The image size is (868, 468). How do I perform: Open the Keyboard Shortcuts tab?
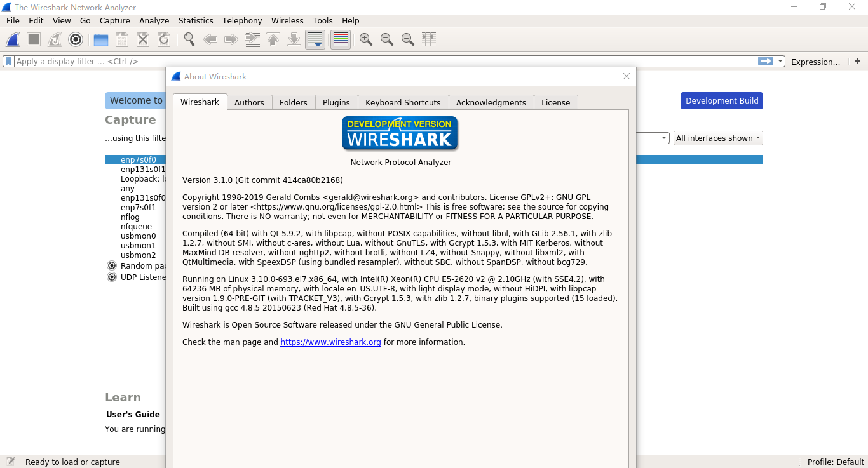pos(402,102)
